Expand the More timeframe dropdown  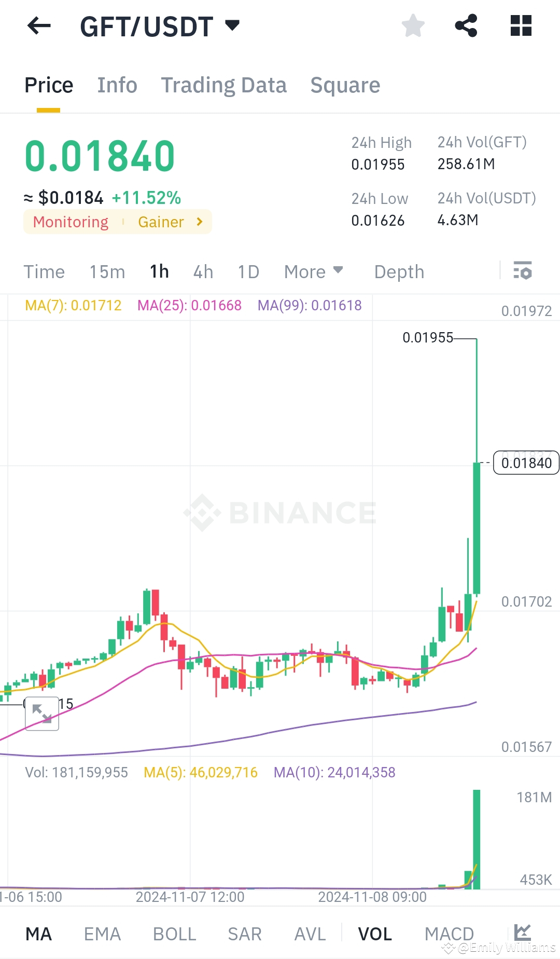click(x=313, y=271)
